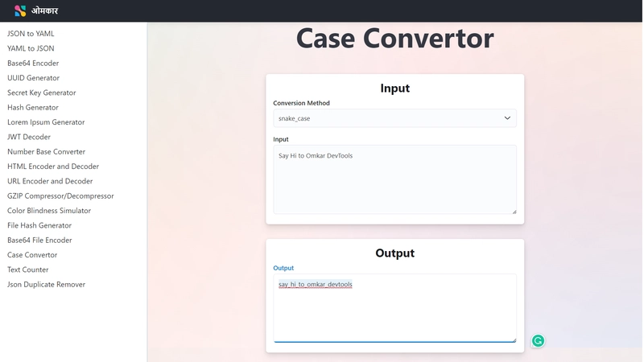Open Json Duplicate Remover

[x=46, y=285]
